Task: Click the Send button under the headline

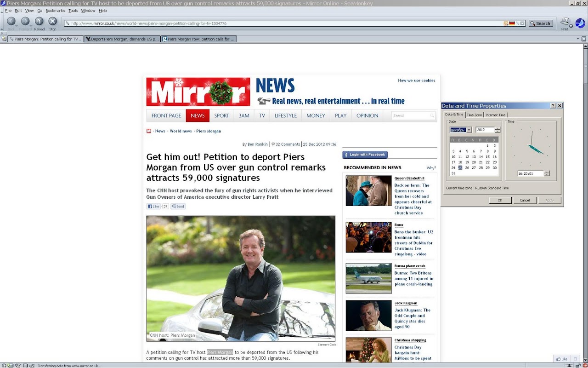Action: click(178, 207)
